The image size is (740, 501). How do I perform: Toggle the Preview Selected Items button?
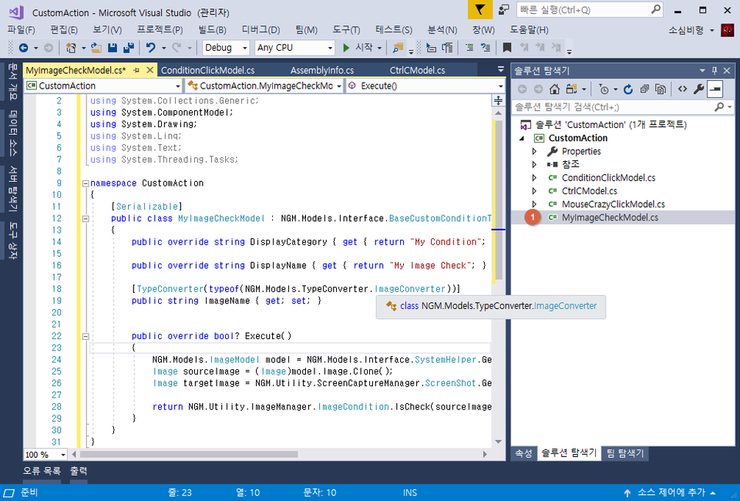point(715,89)
